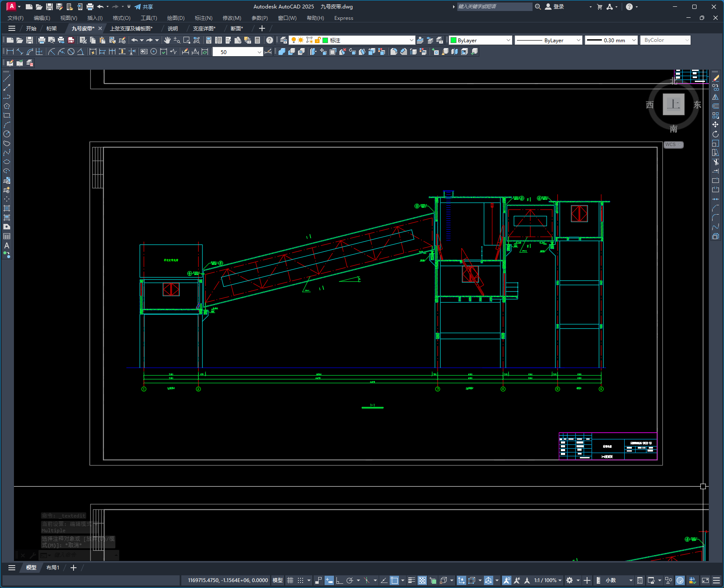Switch to the 桁架 drawing tab

tap(52, 28)
